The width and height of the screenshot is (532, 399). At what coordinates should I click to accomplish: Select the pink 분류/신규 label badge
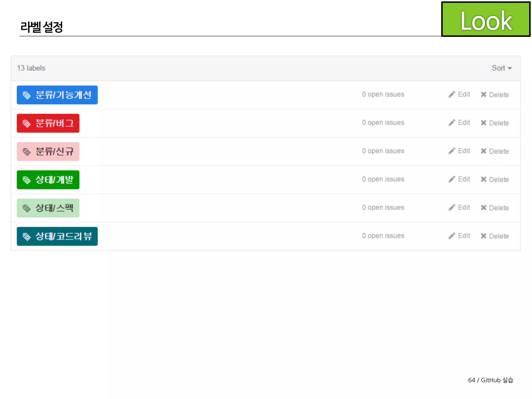coord(48,151)
